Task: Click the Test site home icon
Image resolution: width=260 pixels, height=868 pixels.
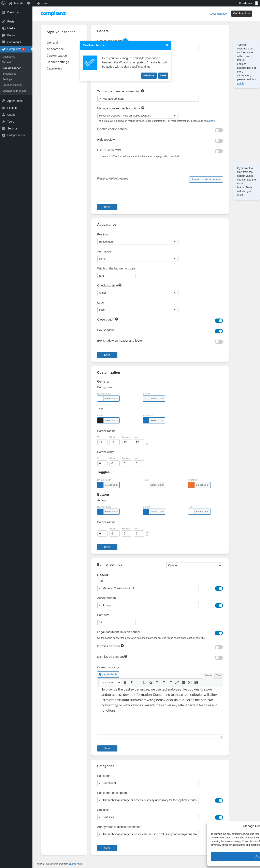Action: [x=11, y=3]
